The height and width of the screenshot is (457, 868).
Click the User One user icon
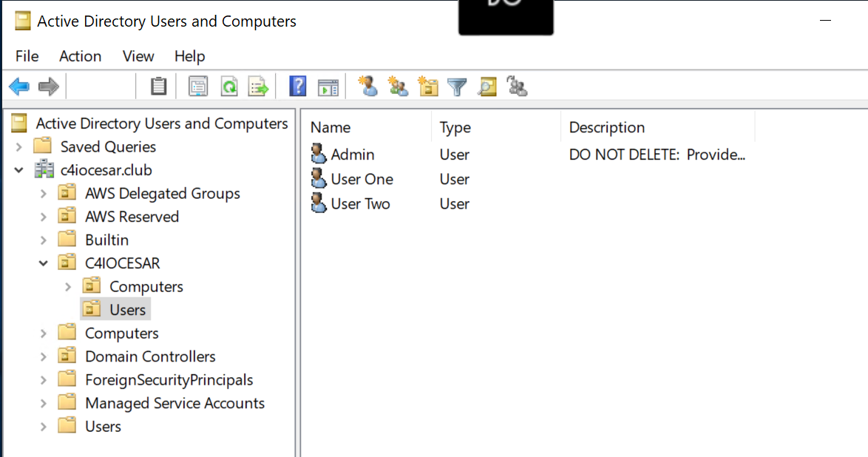319,178
